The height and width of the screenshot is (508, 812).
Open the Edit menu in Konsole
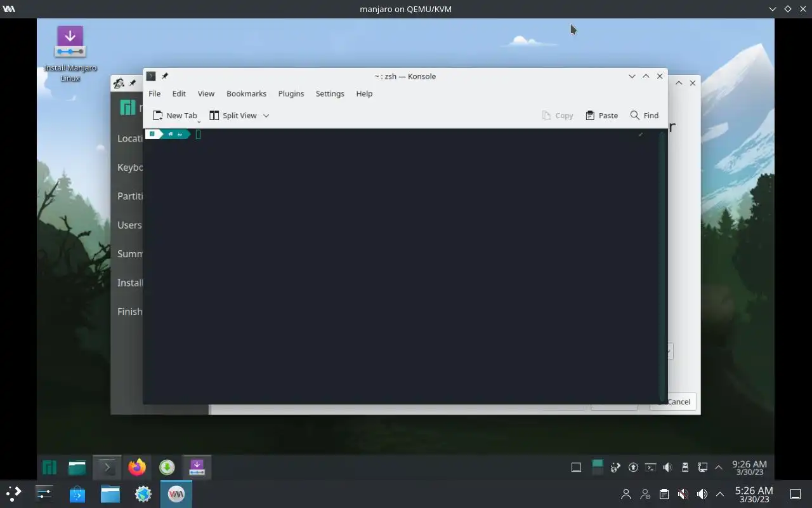[x=179, y=93]
